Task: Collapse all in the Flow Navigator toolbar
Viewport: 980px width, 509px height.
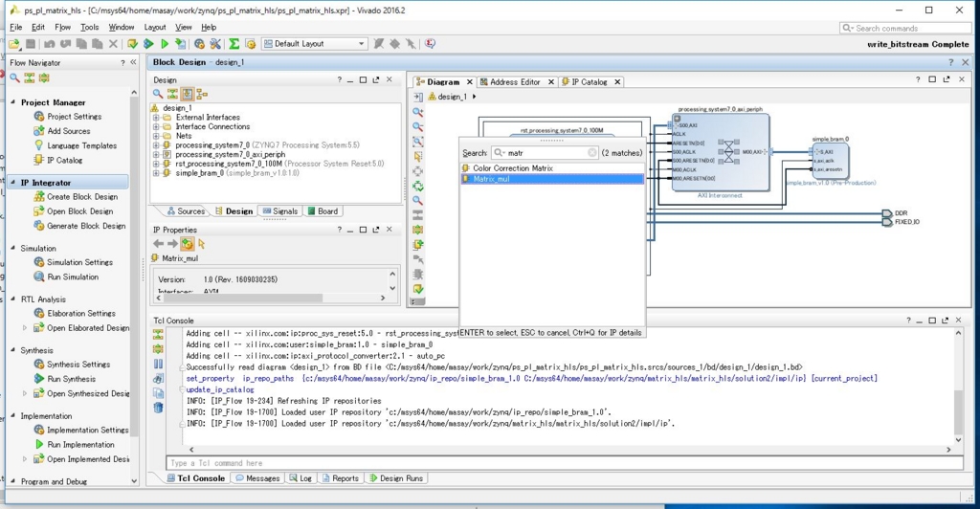Action: point(30,78)
